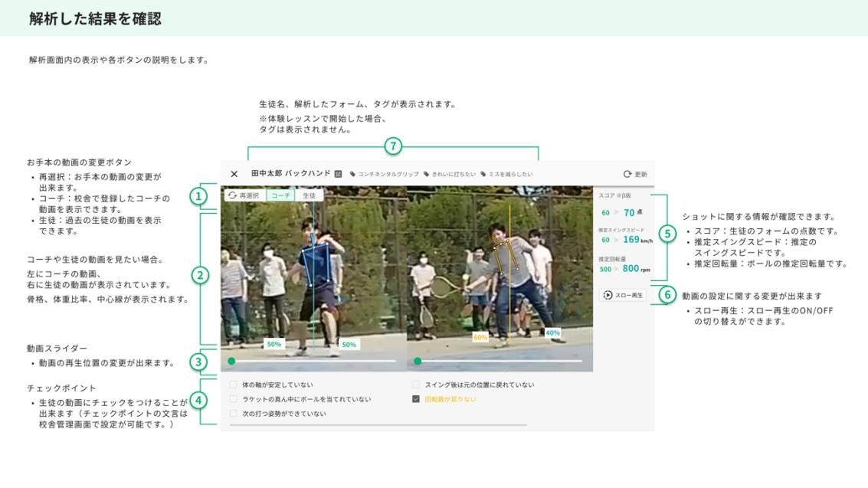The height and width of the screenshot is (488, 868).
Task: Click the student video on the right
Action: 500,276
